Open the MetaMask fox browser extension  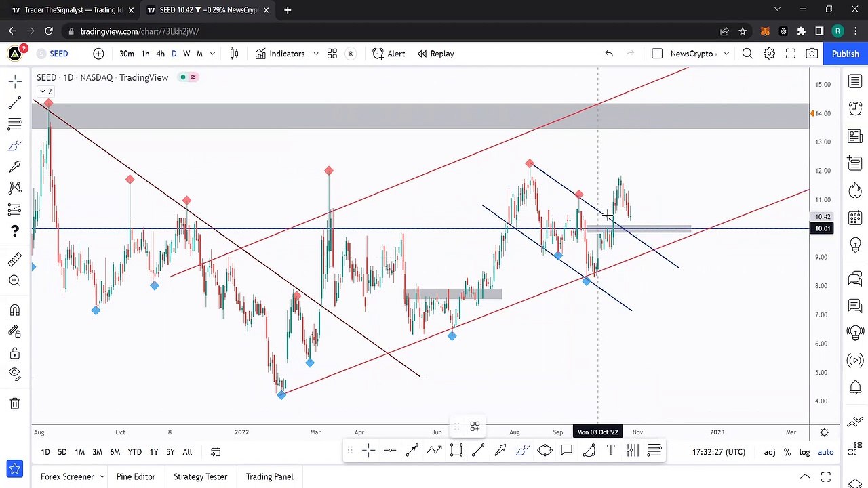tap(765, 31)
